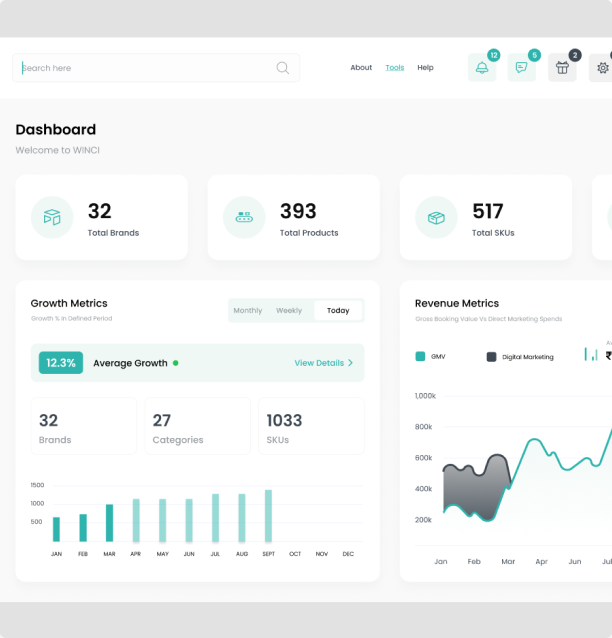Switch Growth Metrics to Weekly

[x=289, y=311]
